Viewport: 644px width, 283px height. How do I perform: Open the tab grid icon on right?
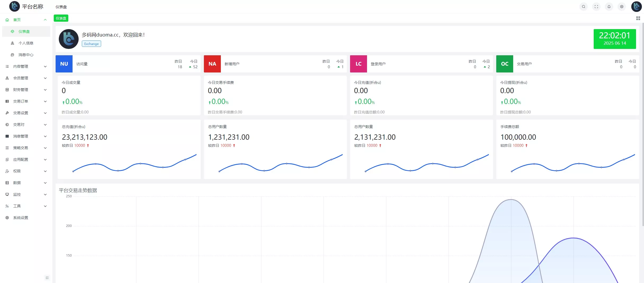click(638, 18)
